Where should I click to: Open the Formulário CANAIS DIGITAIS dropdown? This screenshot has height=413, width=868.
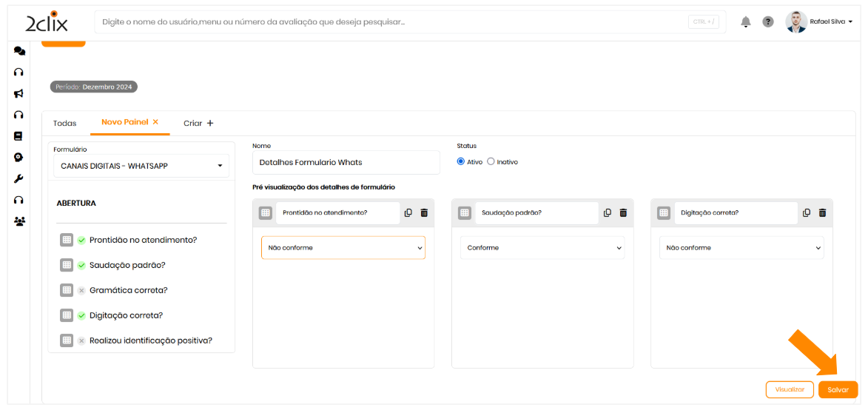pyautogui.click(x=141, y=166)
